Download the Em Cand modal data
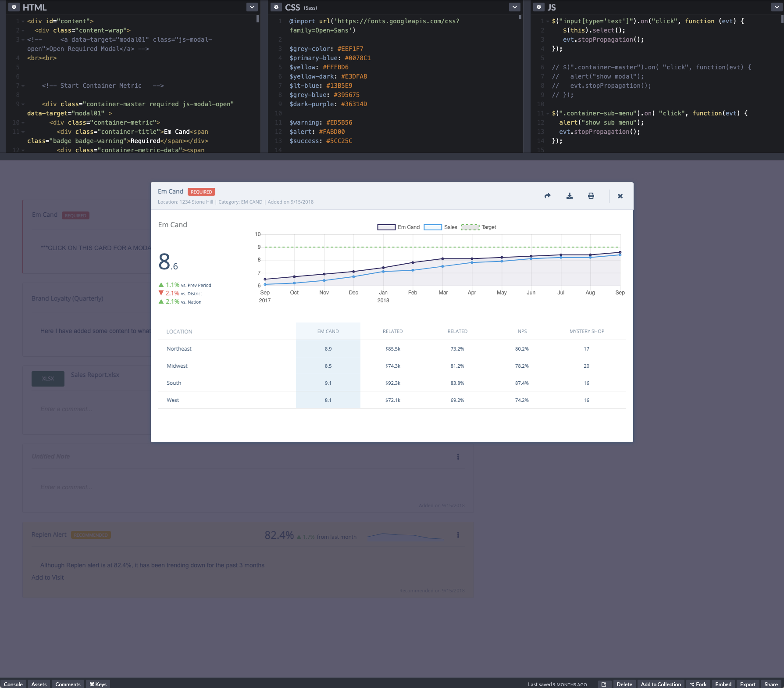Image resolution: width=784 pixels, height=688 pixels. pos(570,196)
